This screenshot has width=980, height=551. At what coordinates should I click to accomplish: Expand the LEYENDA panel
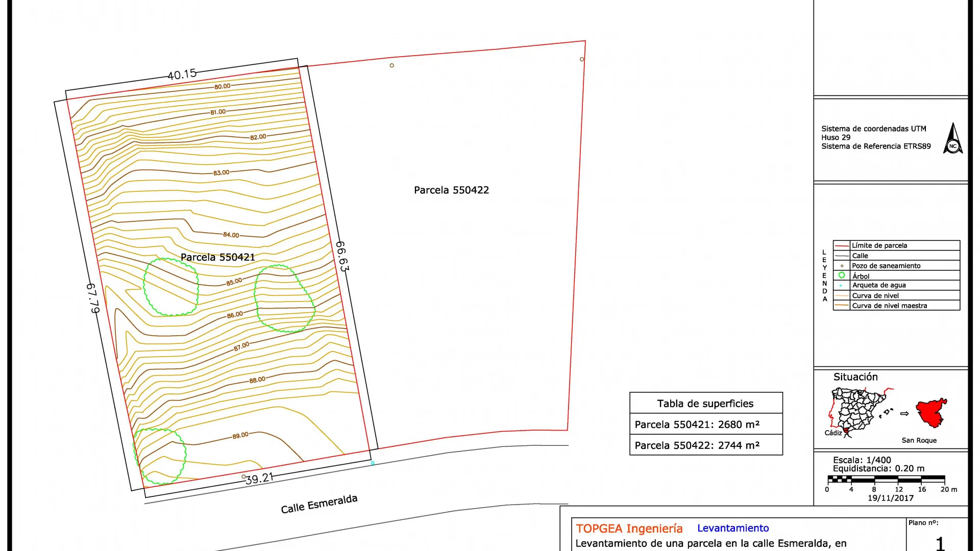[x=824, y=275]
